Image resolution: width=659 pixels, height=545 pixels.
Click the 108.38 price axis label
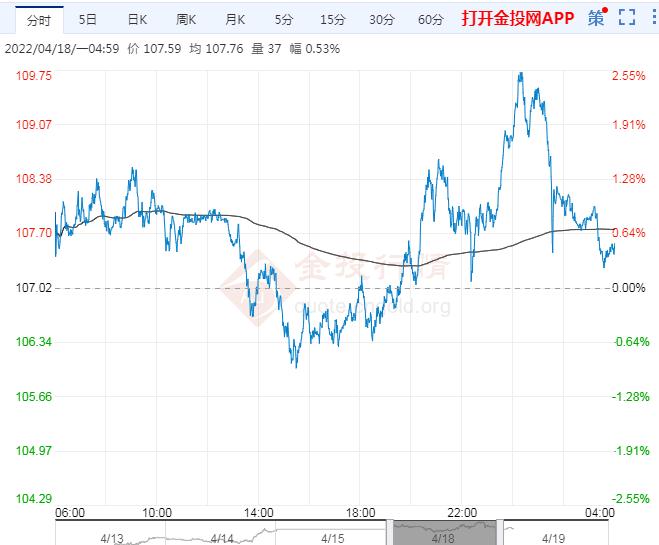coord(34,179)
